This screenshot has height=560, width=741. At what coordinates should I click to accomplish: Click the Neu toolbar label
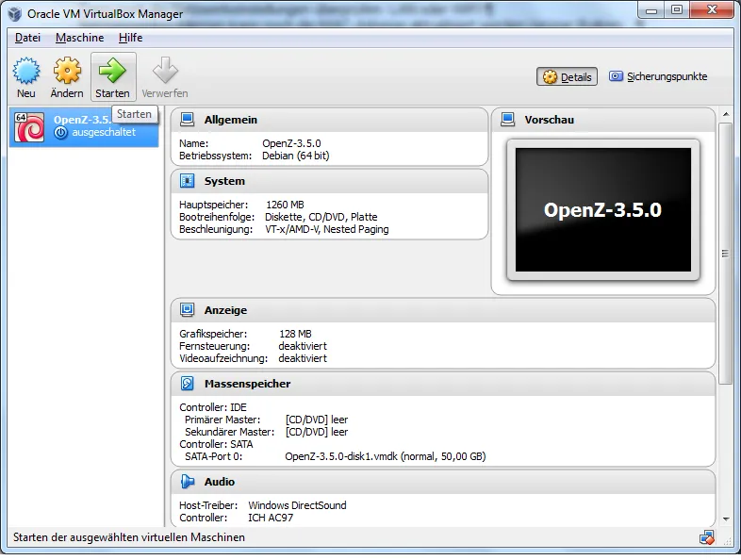[x=26, y=93]
